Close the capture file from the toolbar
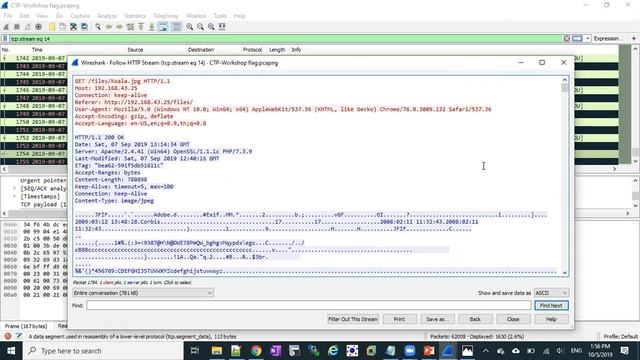The height and width of the screenshot is (360, 640). point(73,27)
